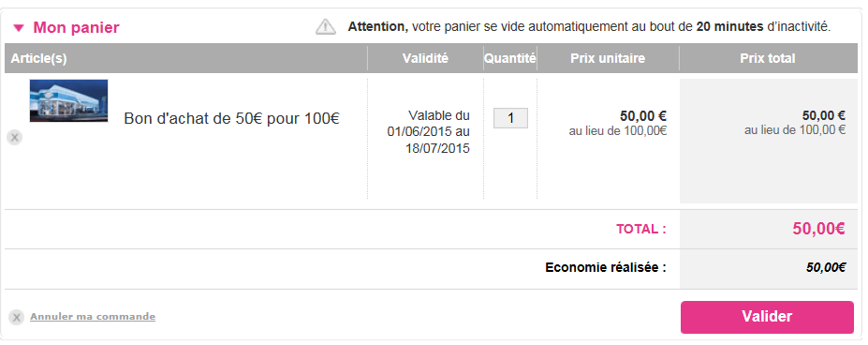Click the Bon d'achat de 50€ pour 100€ title
The image size is (868, 345).
(x=231, y=119)
